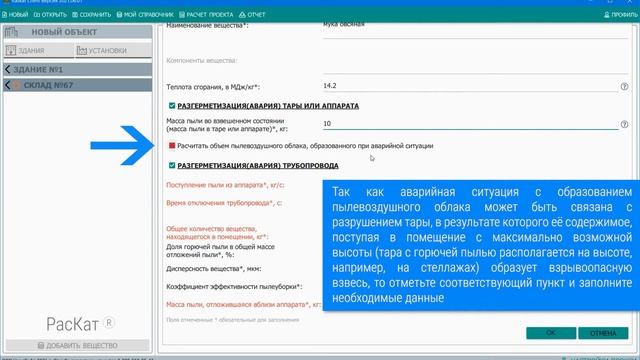Confirm with the OK button
Image resolution: width=640 pixels, height=360 pixels.
(551, 333)
